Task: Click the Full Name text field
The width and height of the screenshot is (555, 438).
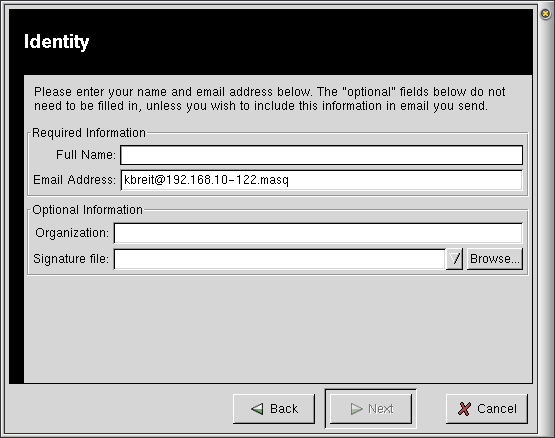Action: tap(321, 155)
